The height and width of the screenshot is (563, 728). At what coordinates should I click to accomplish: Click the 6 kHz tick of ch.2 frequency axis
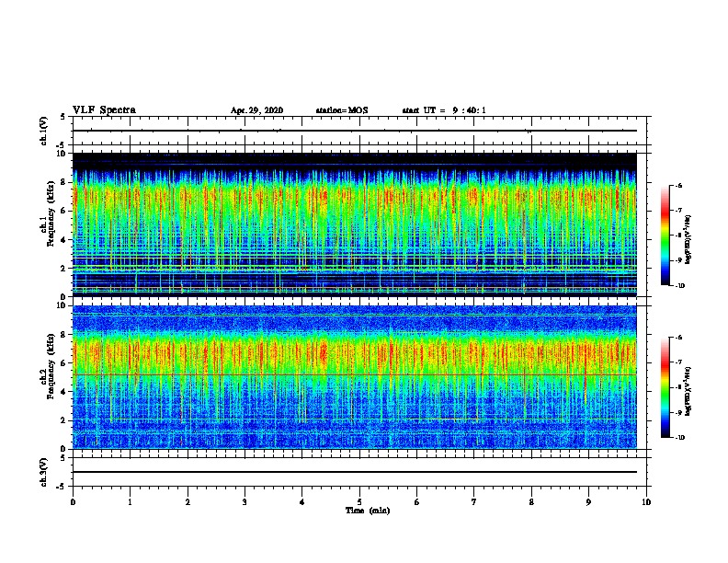[x=63, y=363]
